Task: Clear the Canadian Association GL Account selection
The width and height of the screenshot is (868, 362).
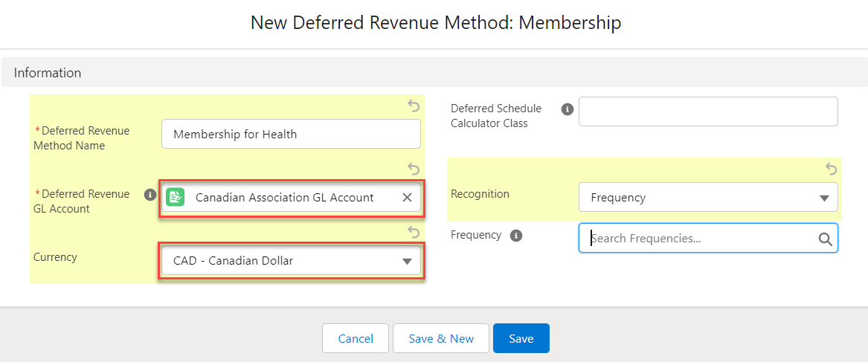Action: pos(407,198)
